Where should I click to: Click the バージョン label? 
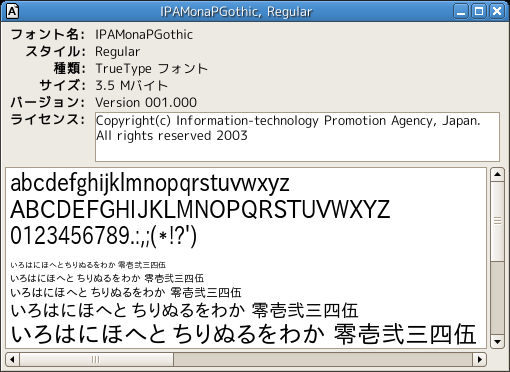click(48, 102)
